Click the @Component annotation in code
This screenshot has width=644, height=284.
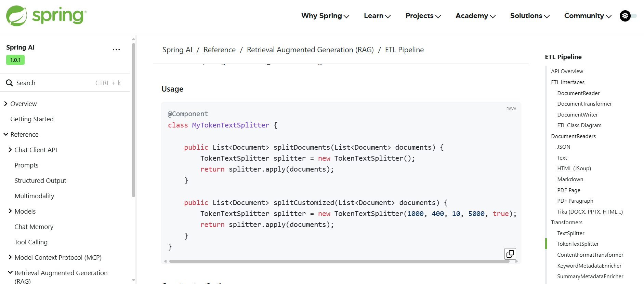pos(188,114)
